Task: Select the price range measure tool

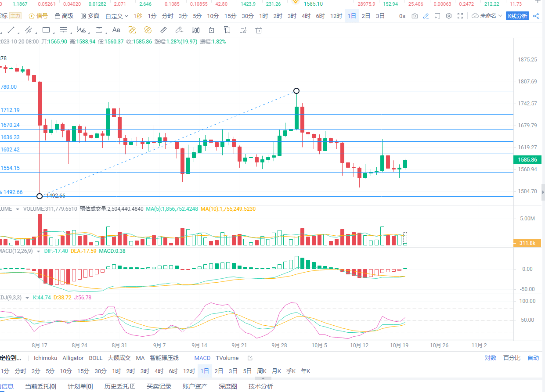Action: [x=99, y=30]
